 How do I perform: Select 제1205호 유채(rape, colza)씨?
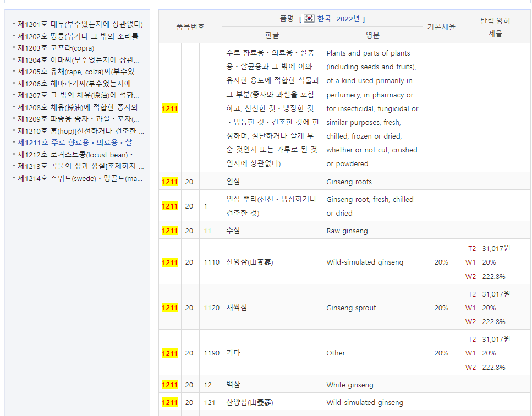[79, 72]
